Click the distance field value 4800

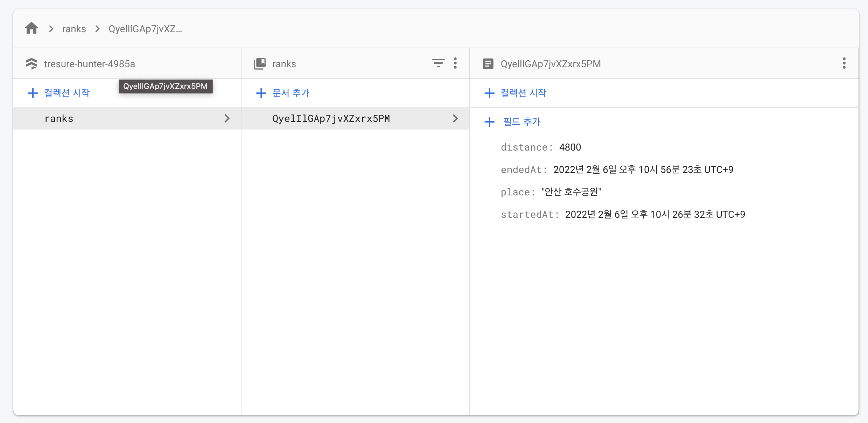pyautogui.click(x=570, y=147)
